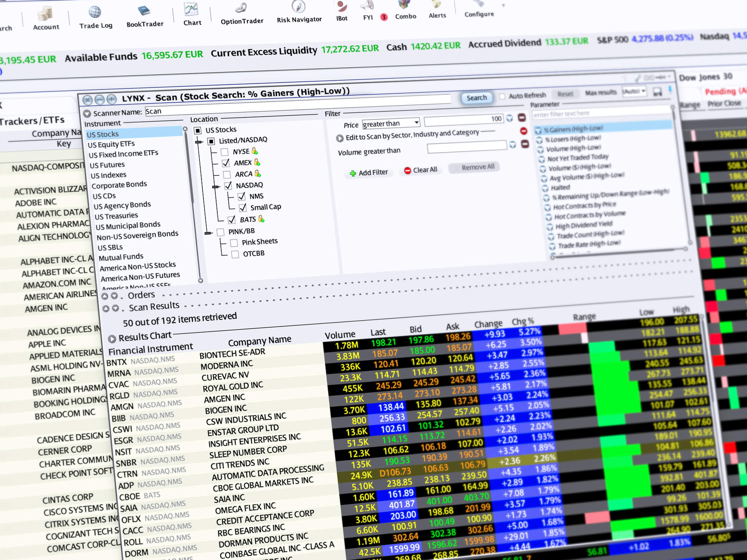
Task: Launch OptionTrader tool
Action: point(242,13)
